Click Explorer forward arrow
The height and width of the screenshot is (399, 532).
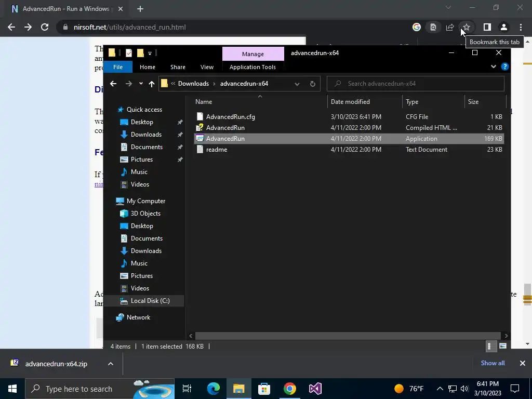pos(129,84)
